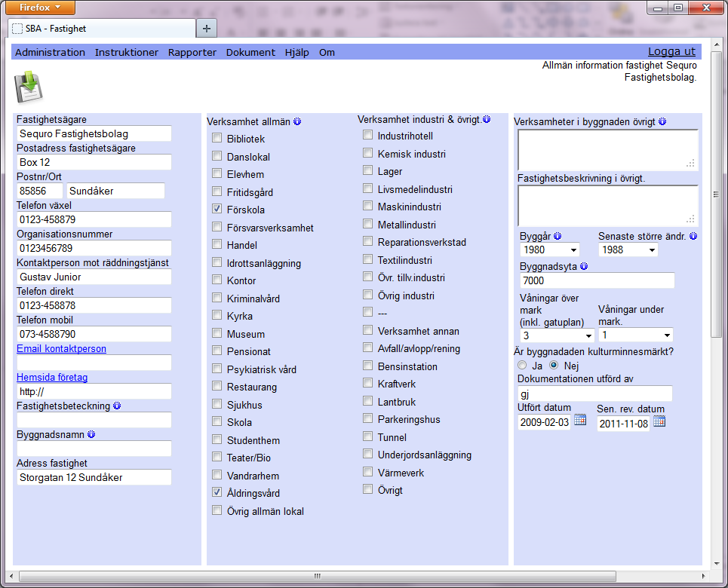
Task: Open the Firefox application menu
Action: 41,8
